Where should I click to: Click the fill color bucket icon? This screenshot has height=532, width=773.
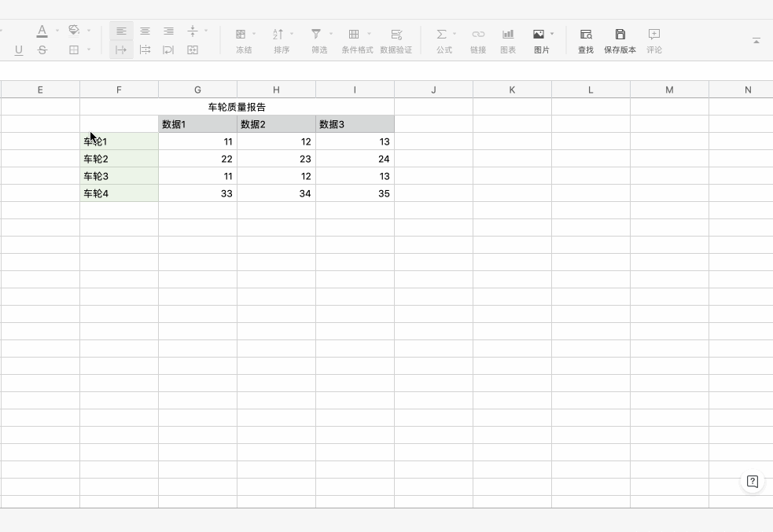pyautogui.click(x=74, y=30)
